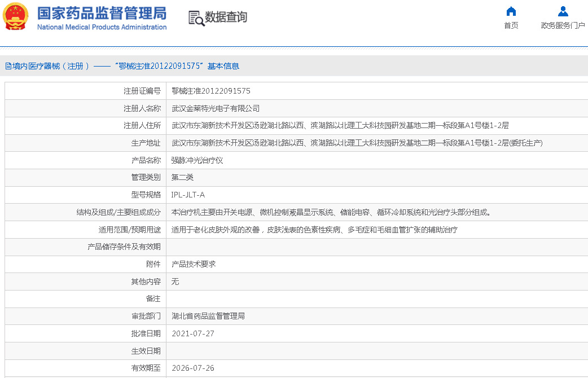Open the 首页 text link
Image resolution: width=588 pixels, height=378 pixels.
pos(511,25)
